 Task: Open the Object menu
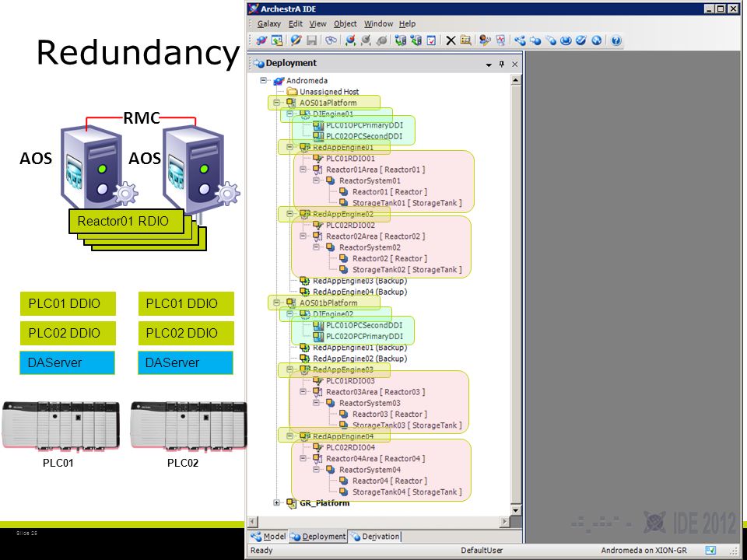[x=345, y=24]
